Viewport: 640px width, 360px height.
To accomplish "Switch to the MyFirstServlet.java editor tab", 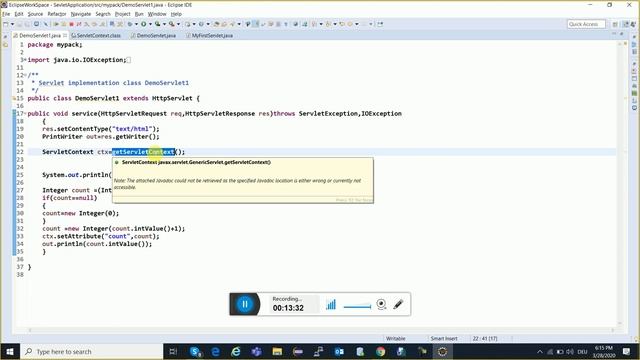I will pyautogui.click(x=209, y=36).
